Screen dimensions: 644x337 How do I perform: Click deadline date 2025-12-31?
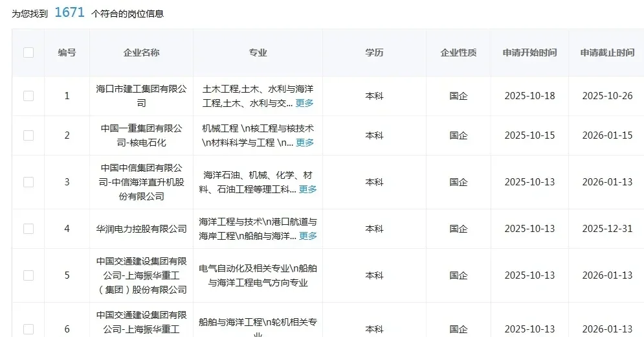[608, 229]
